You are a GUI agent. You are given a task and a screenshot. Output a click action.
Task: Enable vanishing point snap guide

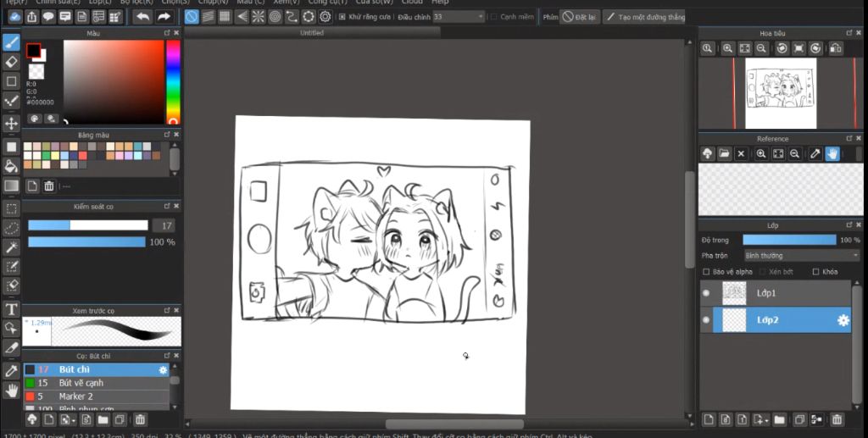pyautogui.click(x=242, y=17)
